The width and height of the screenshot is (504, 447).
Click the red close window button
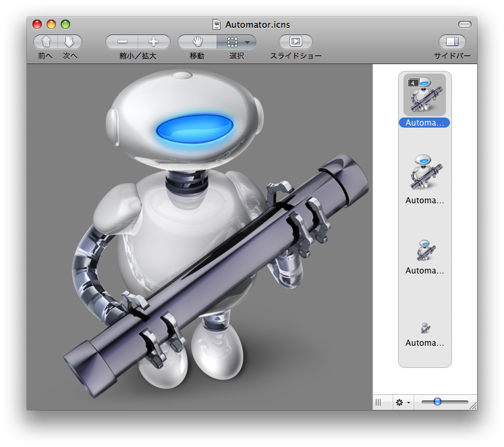(x=37, y=24)
